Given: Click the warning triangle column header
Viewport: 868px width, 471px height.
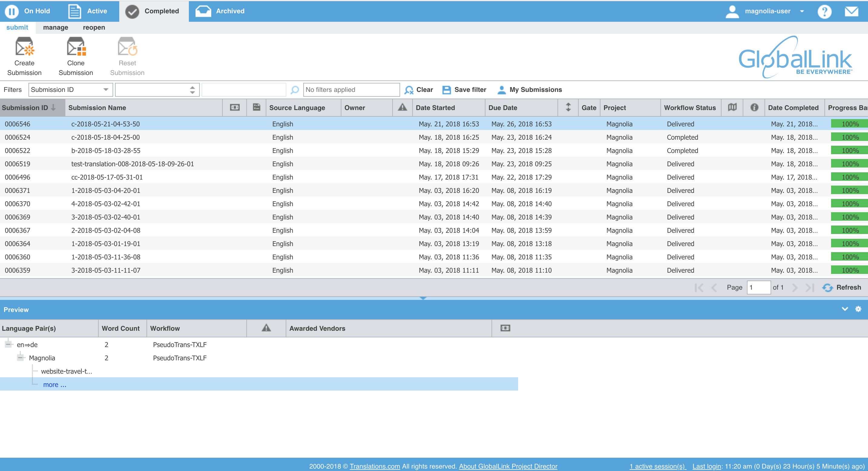Looking at the screenshot, I should pos(402,107).
